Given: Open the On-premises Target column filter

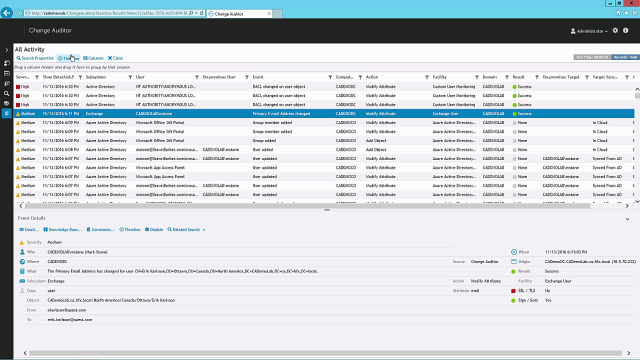Looking at the screenshot, I should (x=587, y=77).
